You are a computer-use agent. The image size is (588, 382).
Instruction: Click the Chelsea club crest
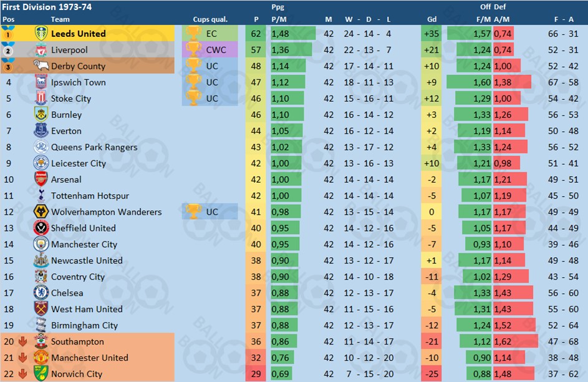coord(41,292)
